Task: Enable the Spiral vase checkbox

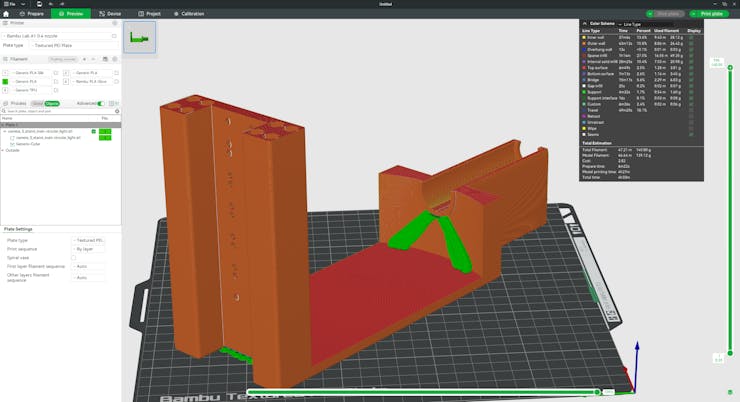Action: coord(73,258)
